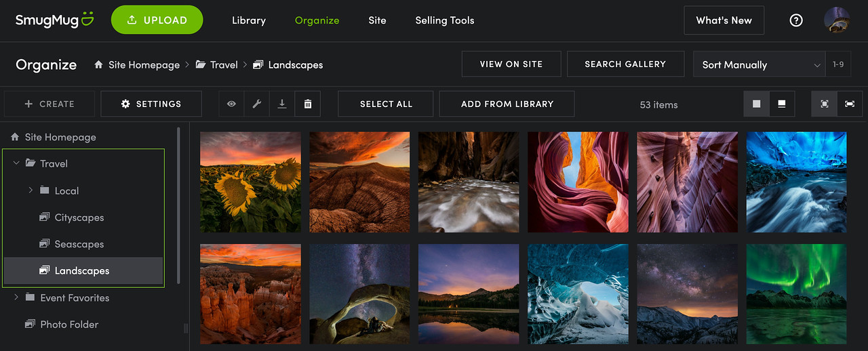Viewport: 868px width, 351px height.
Task: Click the trash delete icon
Action: [x=308, y=104]
